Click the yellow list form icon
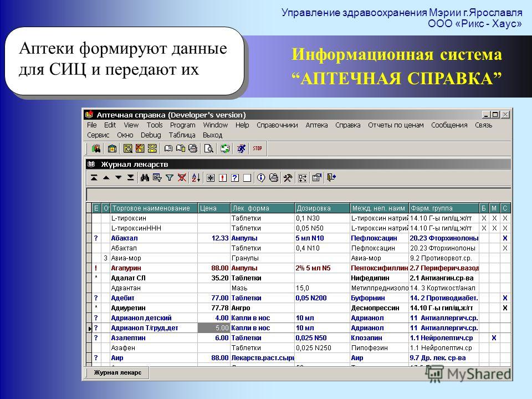Screen dimensions: 532x399 point(152,149)
